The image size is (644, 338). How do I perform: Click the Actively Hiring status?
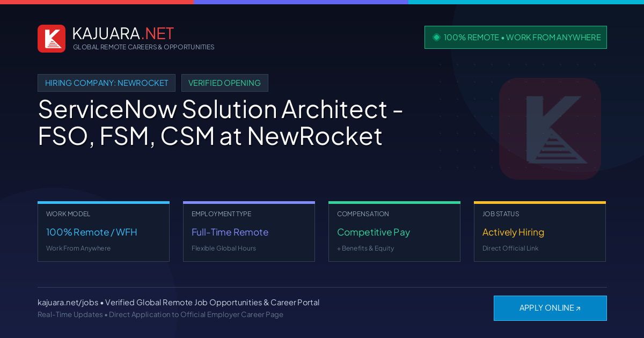(513, 232)
